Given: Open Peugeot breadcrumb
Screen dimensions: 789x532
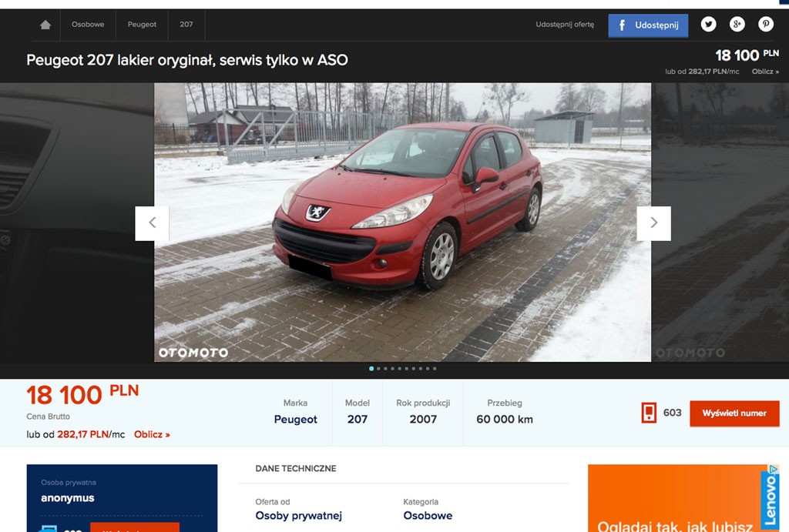Looking at the screenshot, I should (142, 24).
